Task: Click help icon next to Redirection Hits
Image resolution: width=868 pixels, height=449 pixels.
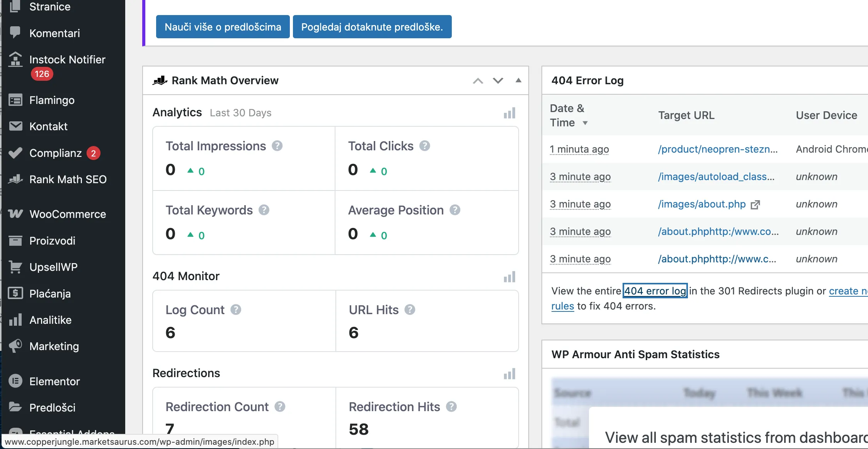Action: 451,406
